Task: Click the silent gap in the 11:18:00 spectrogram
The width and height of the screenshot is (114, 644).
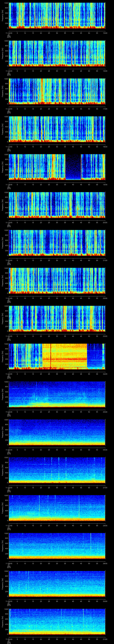Action: 73,167
